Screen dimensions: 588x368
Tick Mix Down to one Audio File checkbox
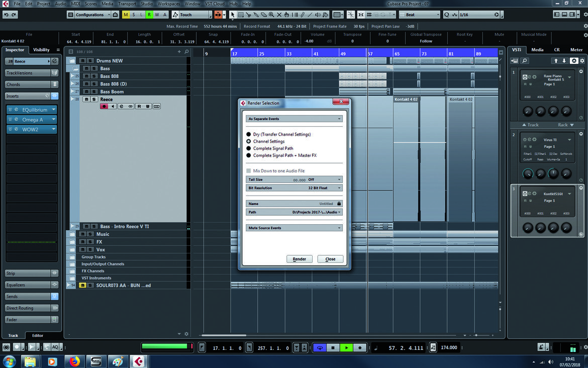(249, 171)
